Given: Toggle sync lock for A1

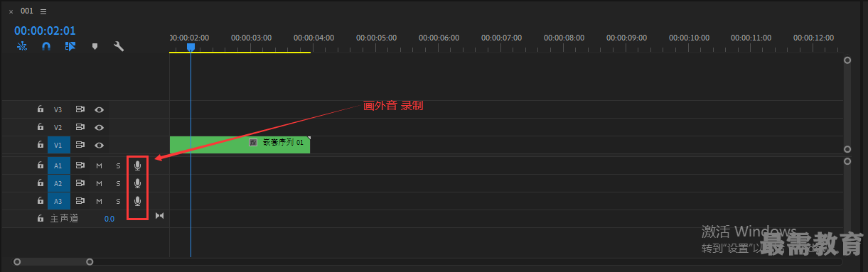Looking at the screenshot, I should (x=80, y=165).
